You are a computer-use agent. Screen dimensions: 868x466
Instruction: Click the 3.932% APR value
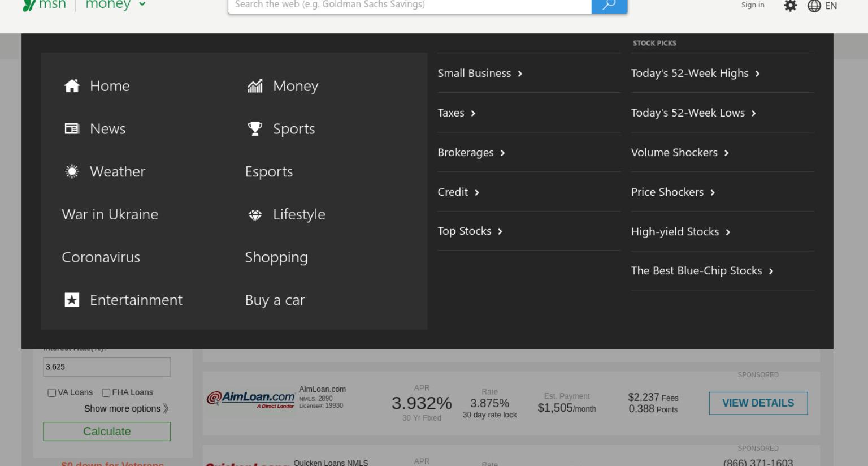422,403
